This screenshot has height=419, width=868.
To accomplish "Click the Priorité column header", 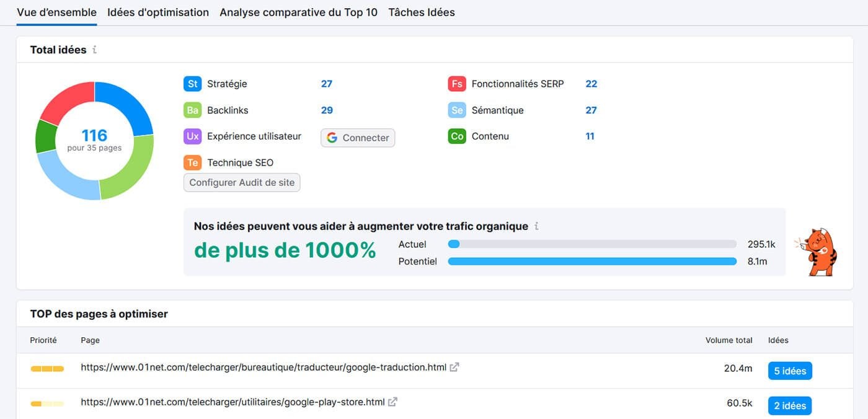I will click(43, 340).
